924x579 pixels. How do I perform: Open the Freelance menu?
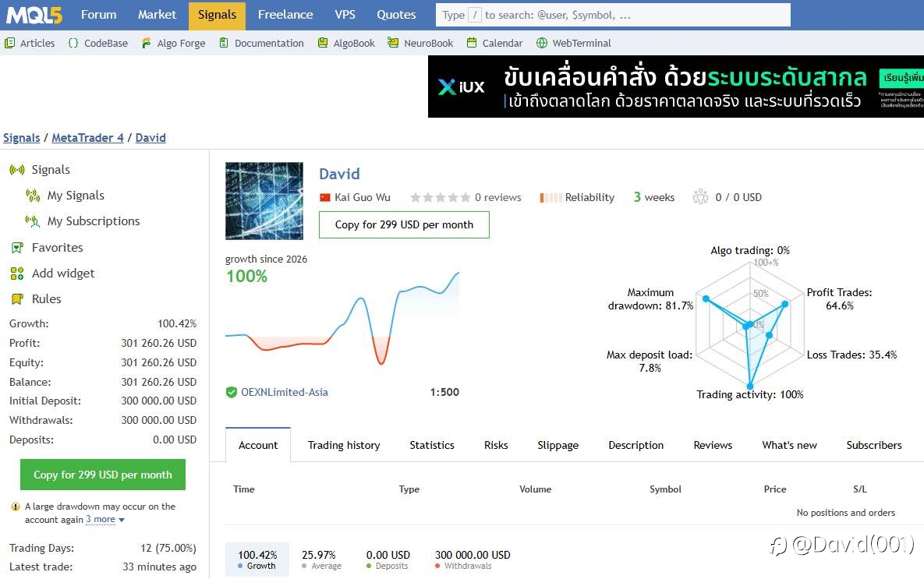tap(285, 15)
